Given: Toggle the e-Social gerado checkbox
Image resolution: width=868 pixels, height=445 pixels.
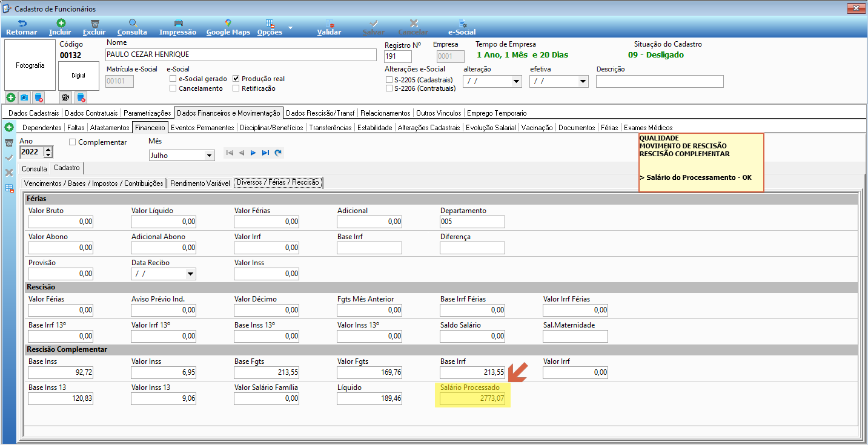Looking at the screenshot, I should point(173,79).
